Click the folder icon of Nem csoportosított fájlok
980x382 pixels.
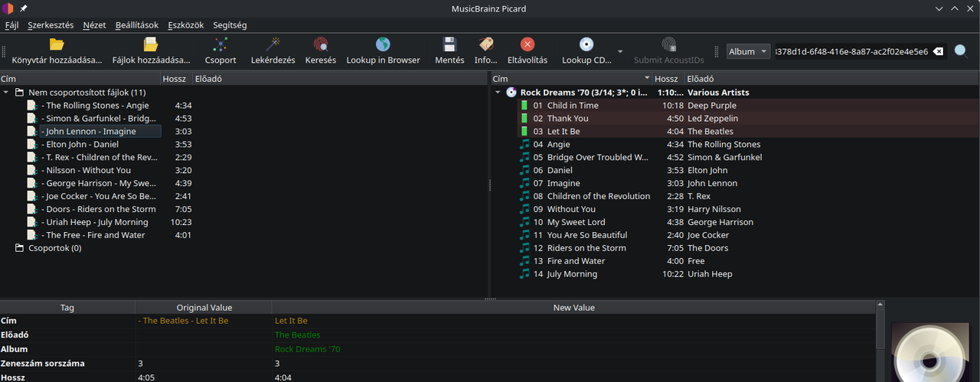click(20, 92)
